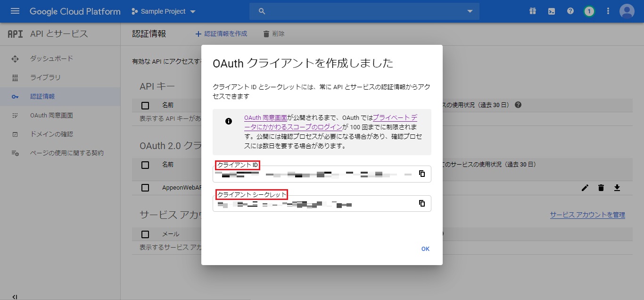Open the Google Cloud products grid
This screenshot has height=300, width=644.
(x=532, y=10)
